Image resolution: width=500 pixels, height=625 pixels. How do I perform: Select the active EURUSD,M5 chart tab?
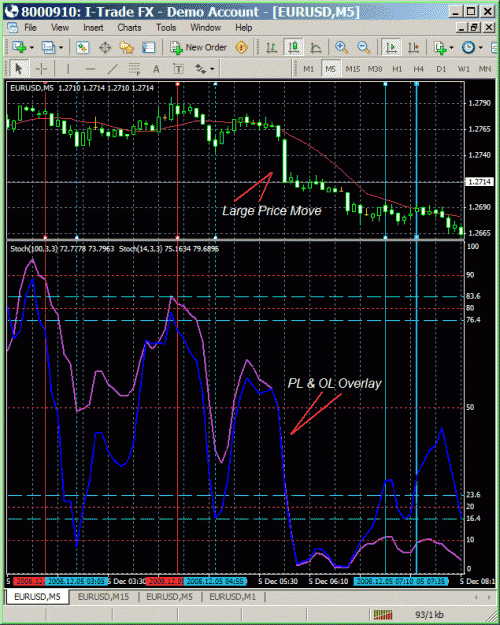click(37, 597)
